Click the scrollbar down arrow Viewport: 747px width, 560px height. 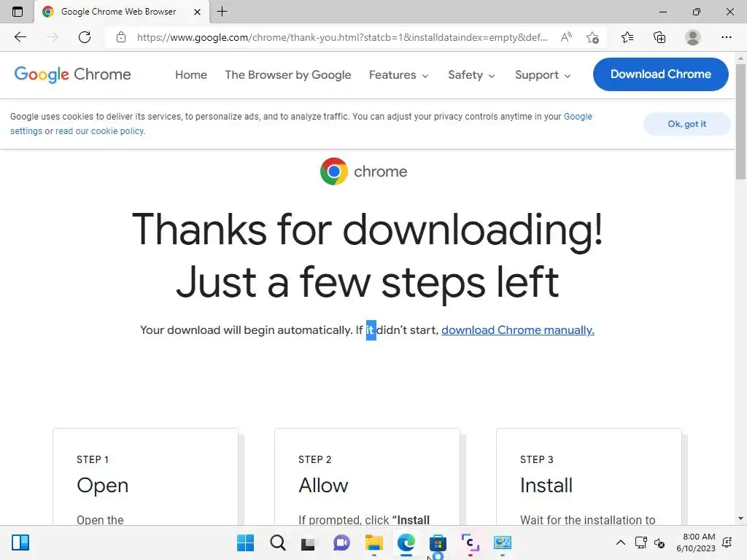tap(740, 518)
